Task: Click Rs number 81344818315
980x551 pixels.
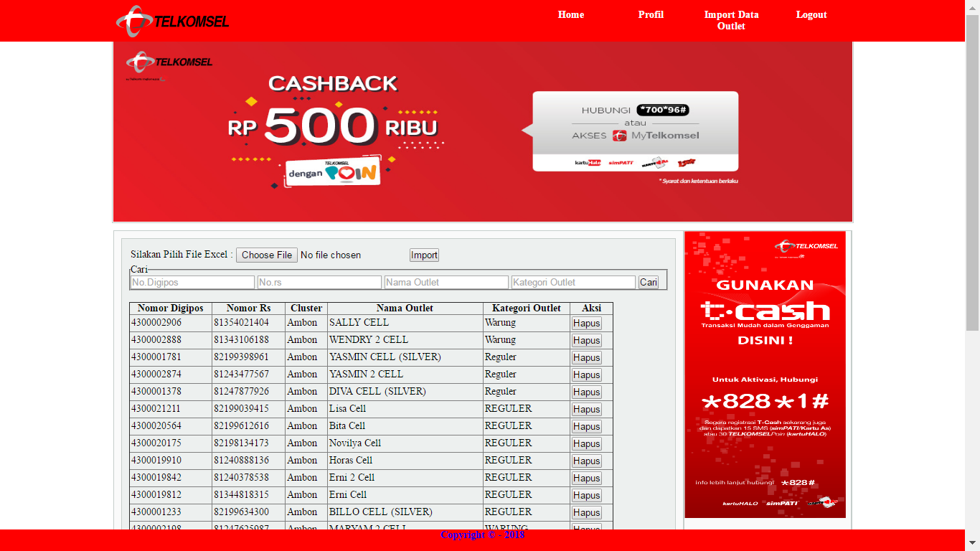Action: pyautogui.click(x=241, y=495)
